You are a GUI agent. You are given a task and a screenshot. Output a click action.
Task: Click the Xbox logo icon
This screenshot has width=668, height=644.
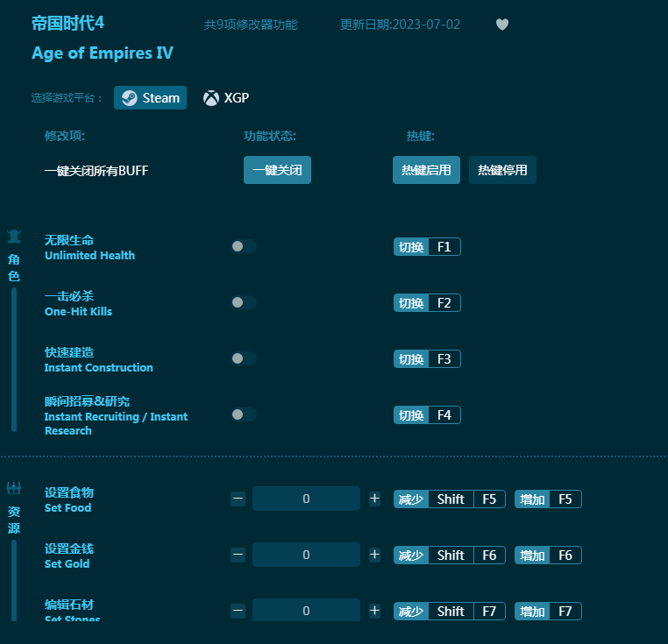coord(211,98)
